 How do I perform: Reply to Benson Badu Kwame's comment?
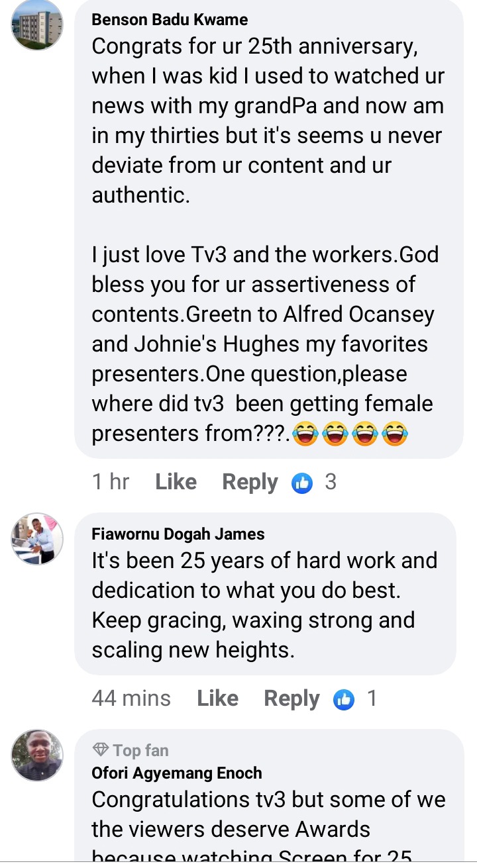coord(250,483)
